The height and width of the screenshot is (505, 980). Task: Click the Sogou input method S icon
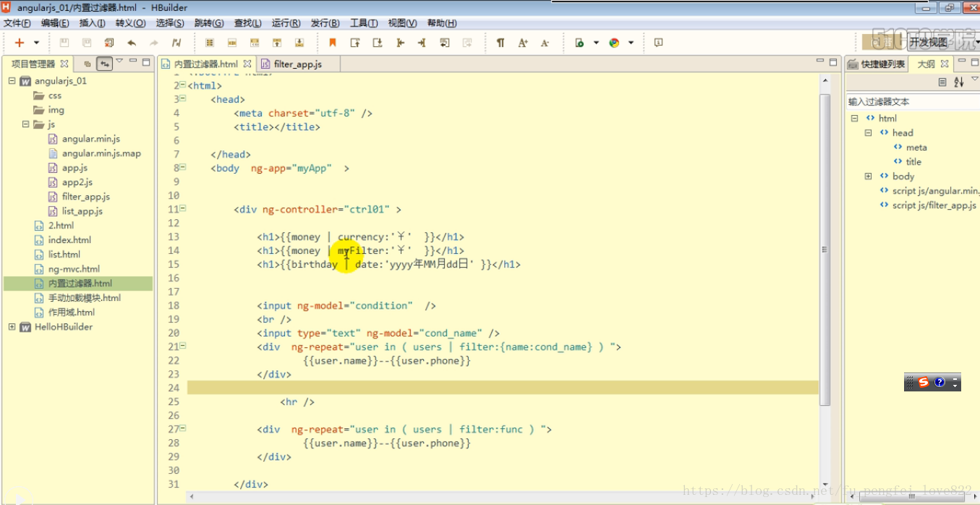point(924,383)
